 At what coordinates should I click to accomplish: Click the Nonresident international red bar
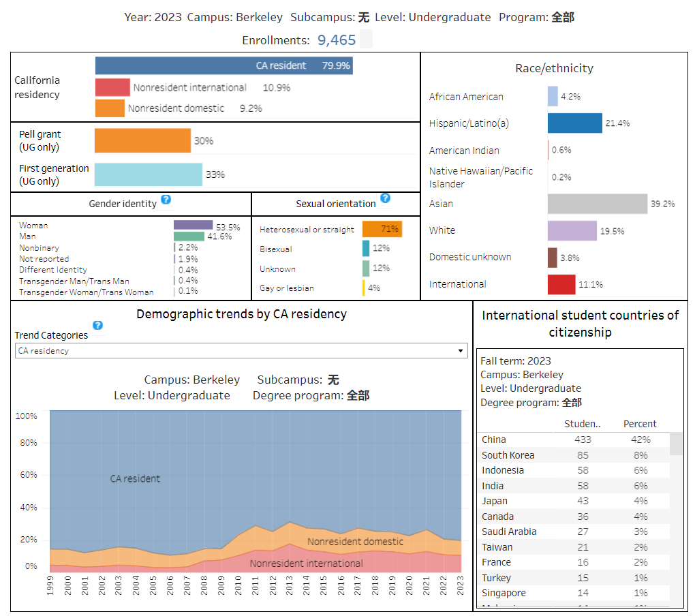(112, 87)
